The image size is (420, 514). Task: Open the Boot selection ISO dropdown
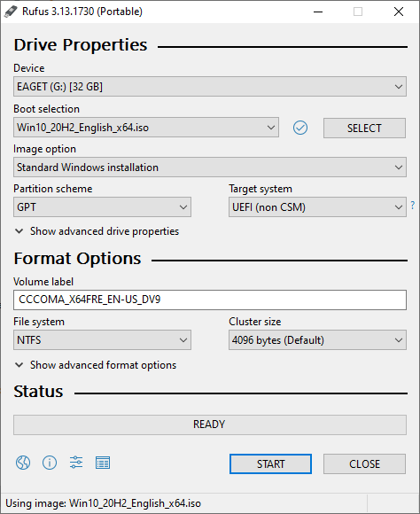tap(146, 128)
